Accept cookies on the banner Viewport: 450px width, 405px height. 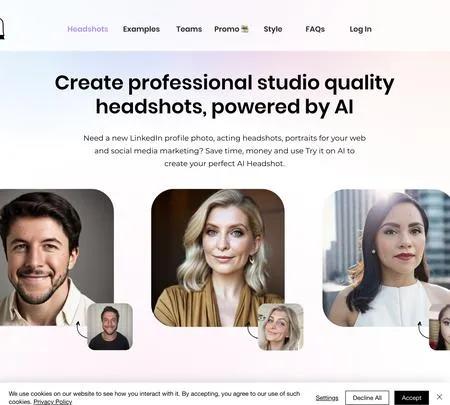(x=411, y=398)
